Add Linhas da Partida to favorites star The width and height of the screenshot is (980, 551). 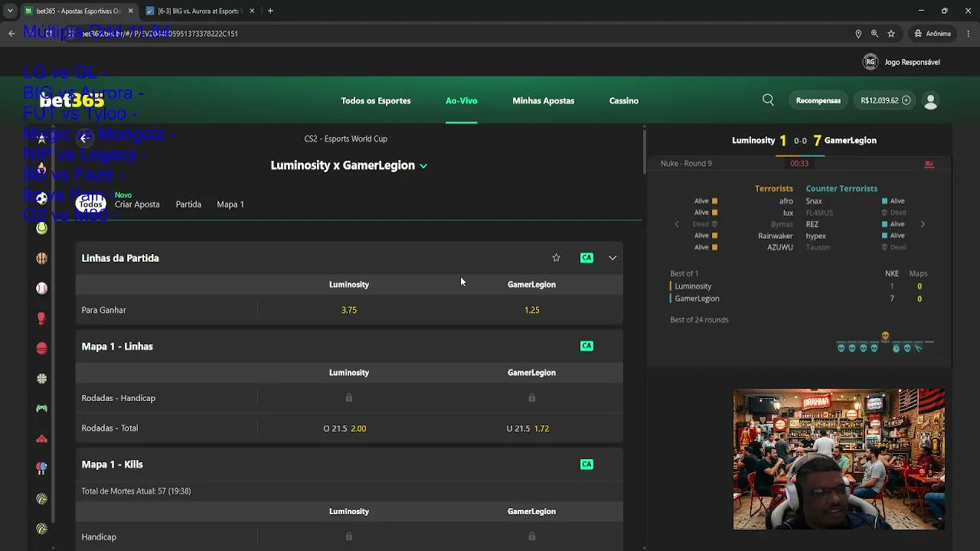[557, 258]
